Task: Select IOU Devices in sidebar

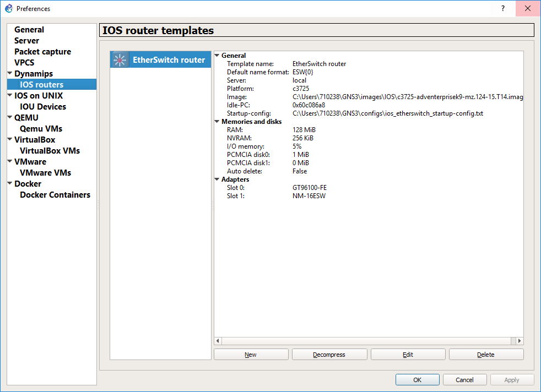Action: [43, 106]
